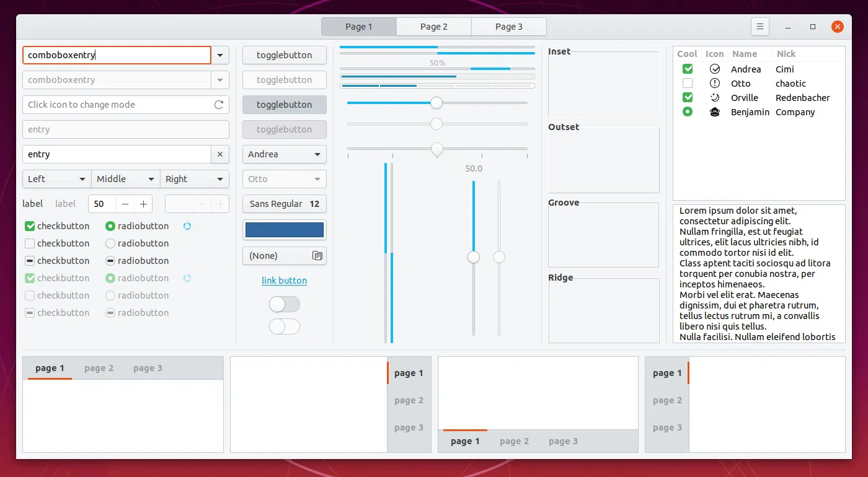868x477 pixels.
Task: Open the blue color chooser swatch
Action: click(284, 230)
